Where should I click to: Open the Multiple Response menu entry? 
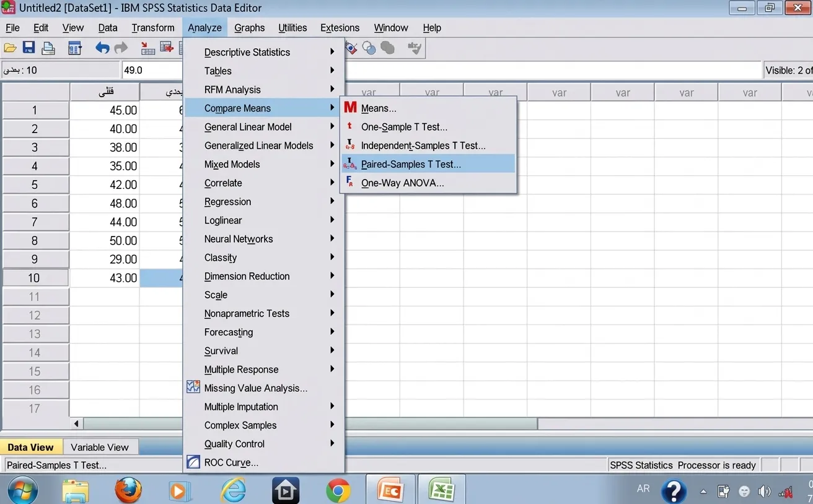(x=263, y=370)
